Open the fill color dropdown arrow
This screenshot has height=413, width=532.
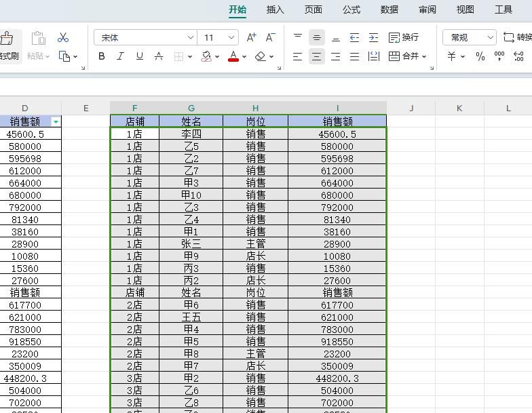[x=217, y=57]
